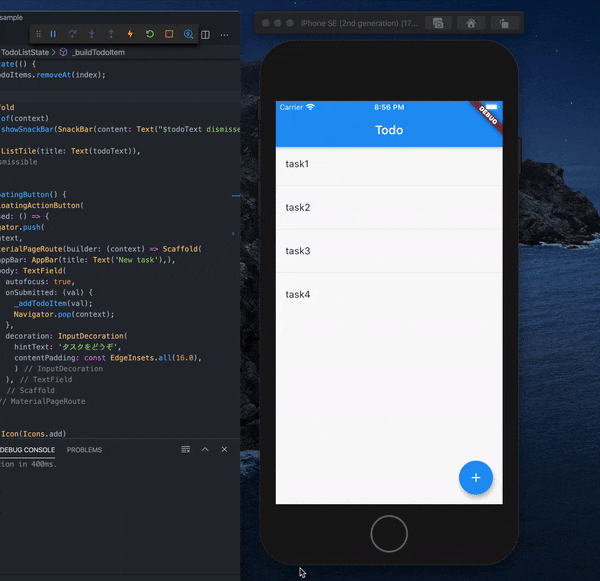Click the simulator green zoom dot
The width and height of the screenshot is (600, 581).
click(x=290, y=23)
